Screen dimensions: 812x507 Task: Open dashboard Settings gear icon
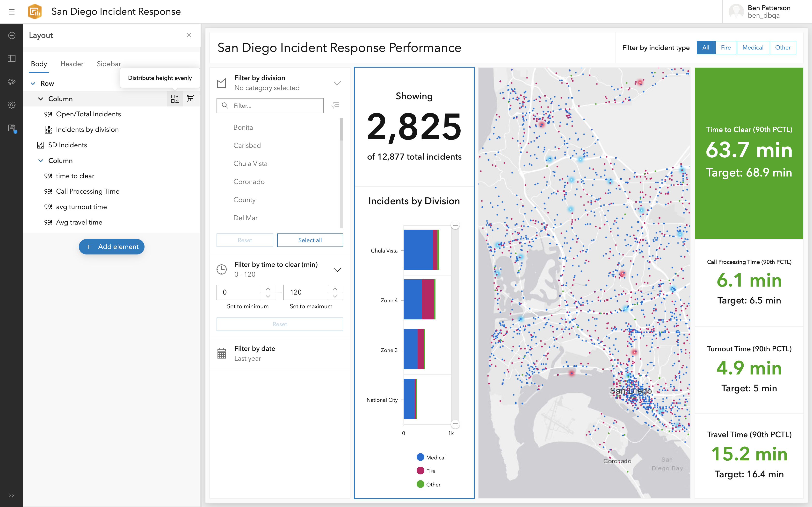pyautogui.click(x=12, y=105)
